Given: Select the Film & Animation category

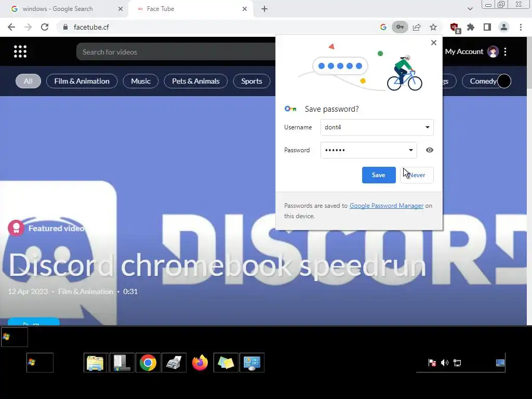Looking at the screenshot, I should pyautogui.click(x=82, y=81).
